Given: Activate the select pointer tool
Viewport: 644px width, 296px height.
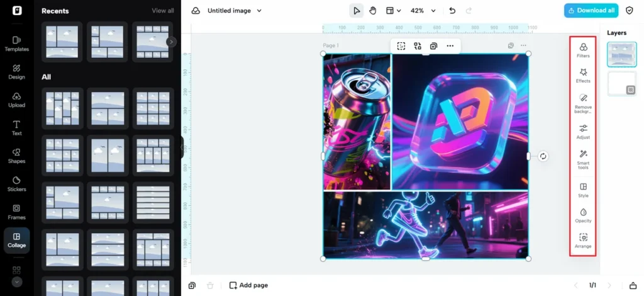Looking at the screenshot, I should 357,11.
